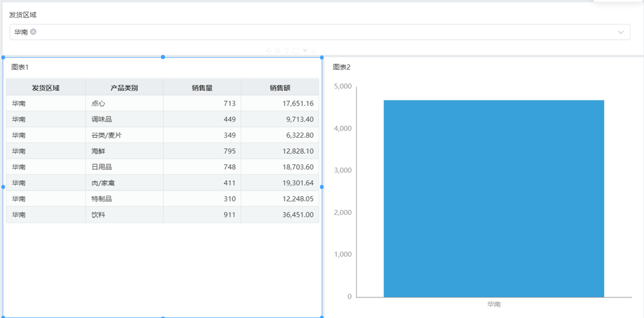Click the 产品类别 column header
The image size is (644, 318).
(124, 88)
